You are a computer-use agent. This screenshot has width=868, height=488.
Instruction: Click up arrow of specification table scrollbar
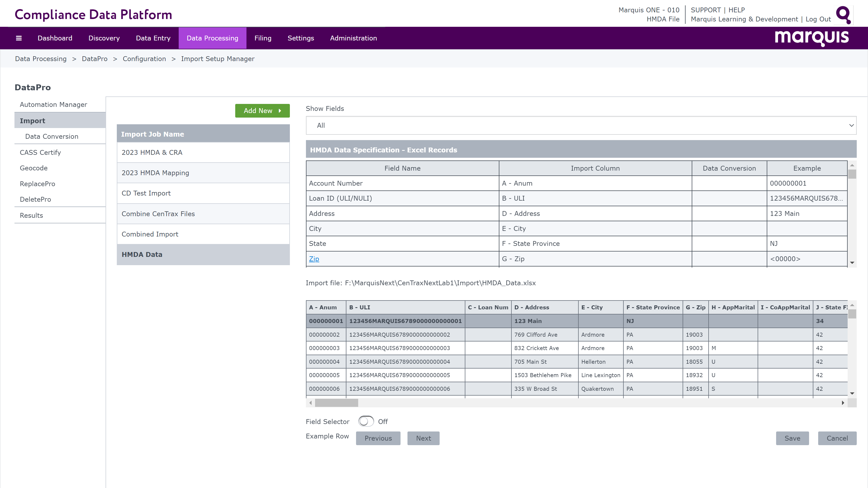(852, 165)
